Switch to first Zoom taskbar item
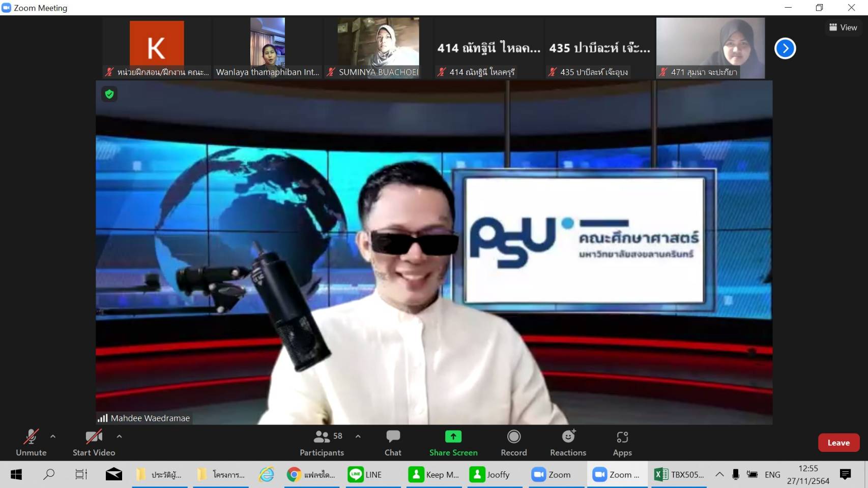The height and width of the screenshot is (488, 868). pos(556,475)
